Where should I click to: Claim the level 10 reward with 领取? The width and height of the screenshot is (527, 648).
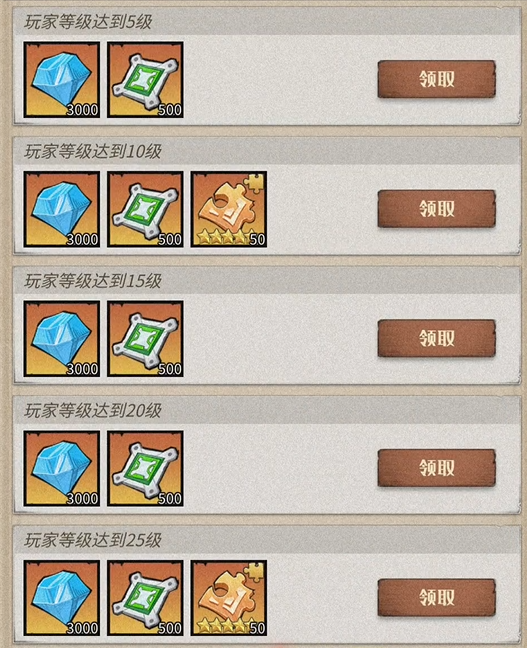[436, 209]
